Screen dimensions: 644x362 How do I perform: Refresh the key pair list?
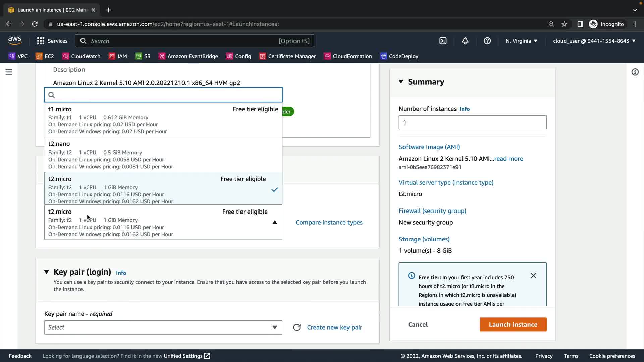297,327
